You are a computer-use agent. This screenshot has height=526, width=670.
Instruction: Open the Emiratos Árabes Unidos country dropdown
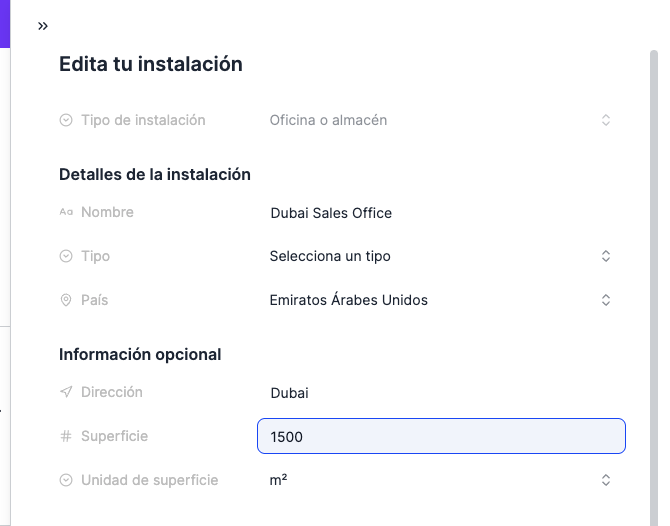[x=441, y=300]
